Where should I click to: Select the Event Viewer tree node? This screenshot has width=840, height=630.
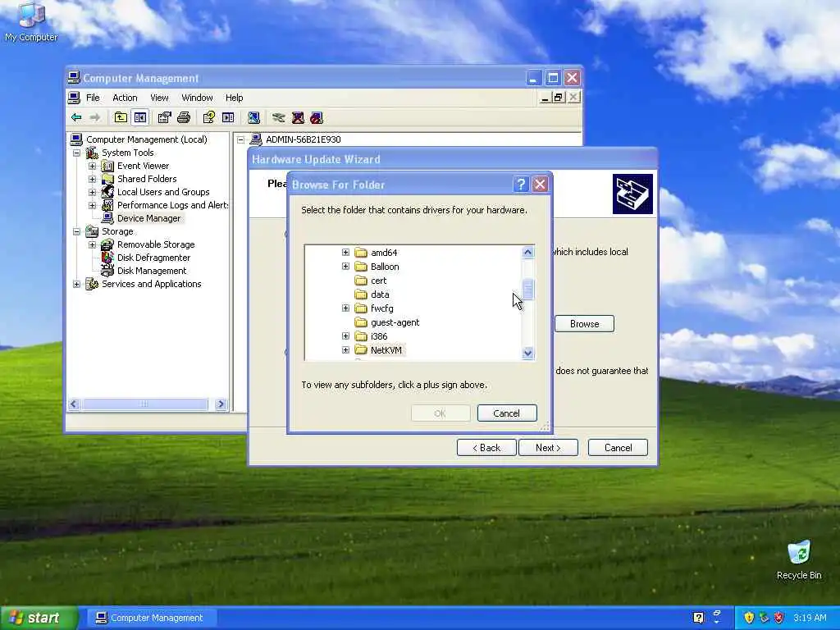[x=143, y=166]
